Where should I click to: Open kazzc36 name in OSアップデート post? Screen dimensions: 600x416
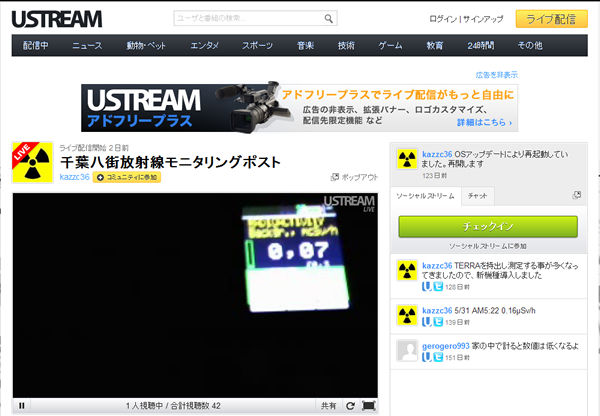point(437,154)
